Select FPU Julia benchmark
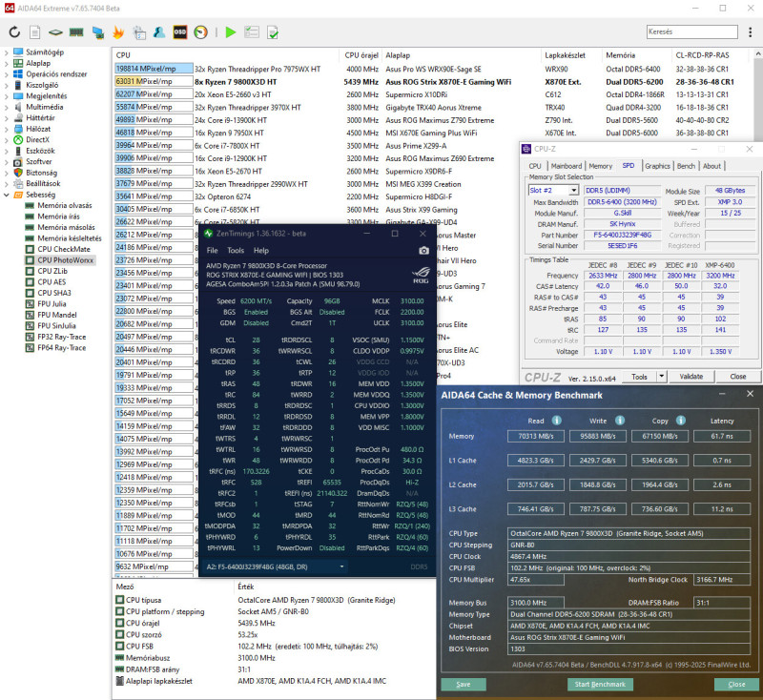The image size is (763, 700). 52,304
